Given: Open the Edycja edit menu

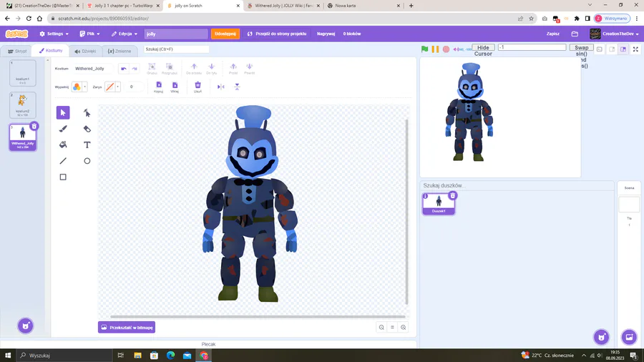Looking at the screenshot, I should click(125, 34).
